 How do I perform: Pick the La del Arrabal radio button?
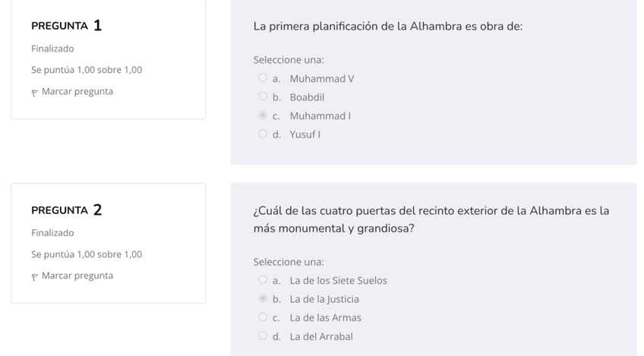[x=263, y=336]
